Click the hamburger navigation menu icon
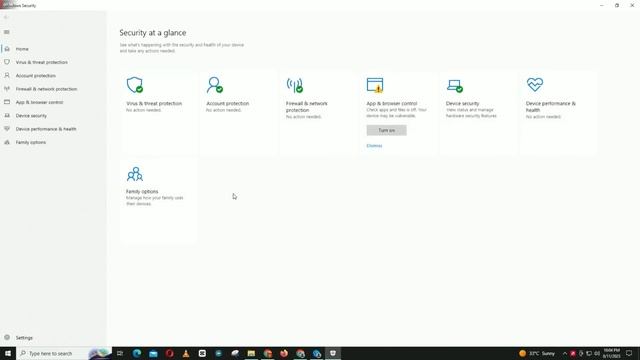The image size is (640, 360). tap(7, 32)
